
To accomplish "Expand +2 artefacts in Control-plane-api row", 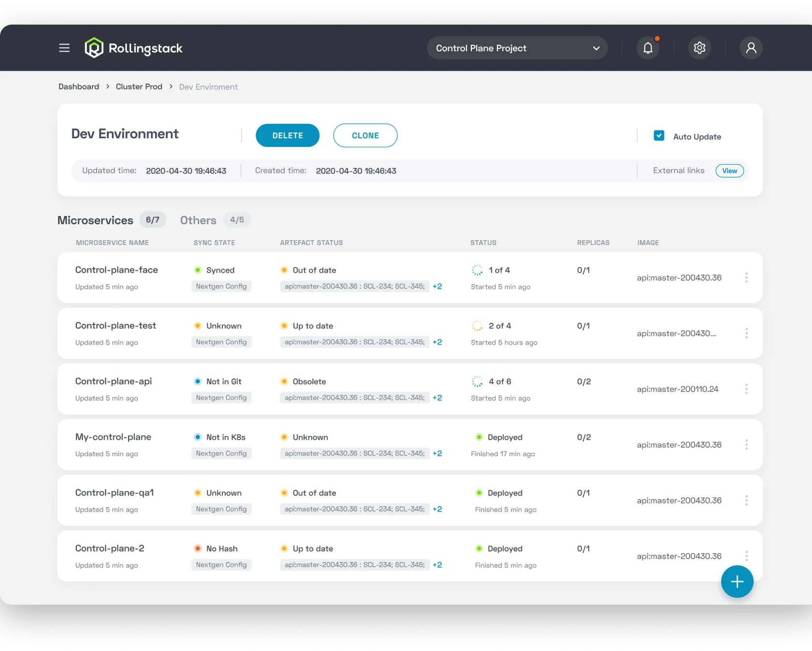I will coord(437,398).
